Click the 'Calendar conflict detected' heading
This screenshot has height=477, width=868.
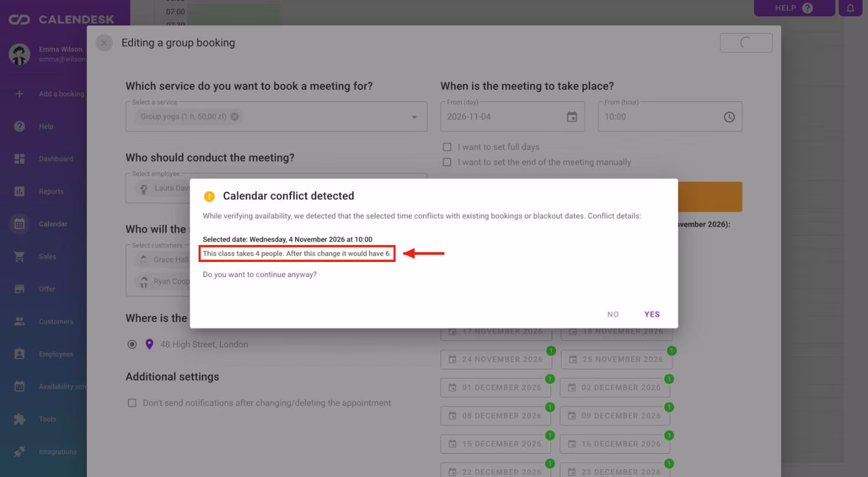point(288,196)
